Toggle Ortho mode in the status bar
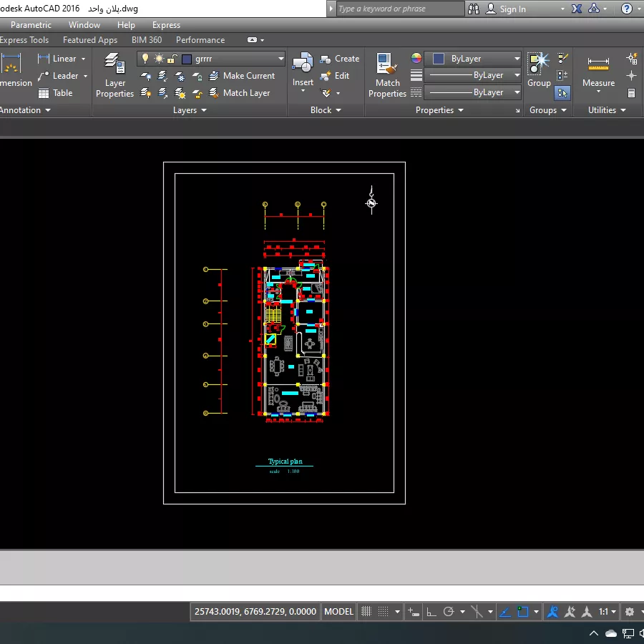 [431, 612]
